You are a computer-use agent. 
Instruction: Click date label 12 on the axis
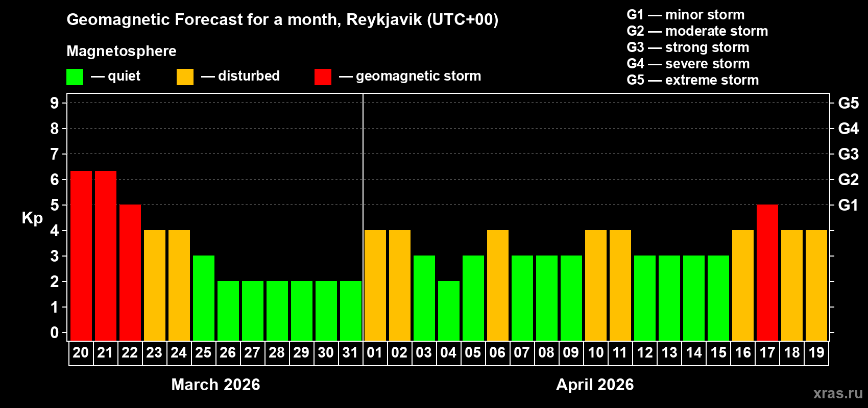[x=645, y=352]
